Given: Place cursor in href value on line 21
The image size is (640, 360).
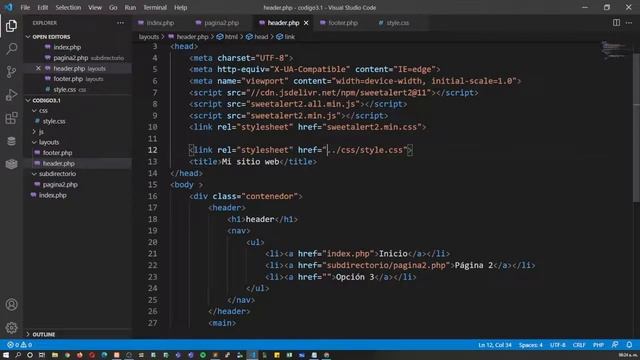Looking at the screenshot, I should click(348, 254).
